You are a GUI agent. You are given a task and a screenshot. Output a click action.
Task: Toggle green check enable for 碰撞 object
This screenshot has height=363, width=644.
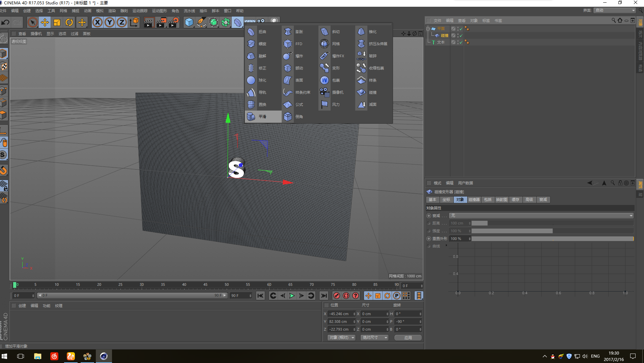pyautogui.click(x=461, y=35)
